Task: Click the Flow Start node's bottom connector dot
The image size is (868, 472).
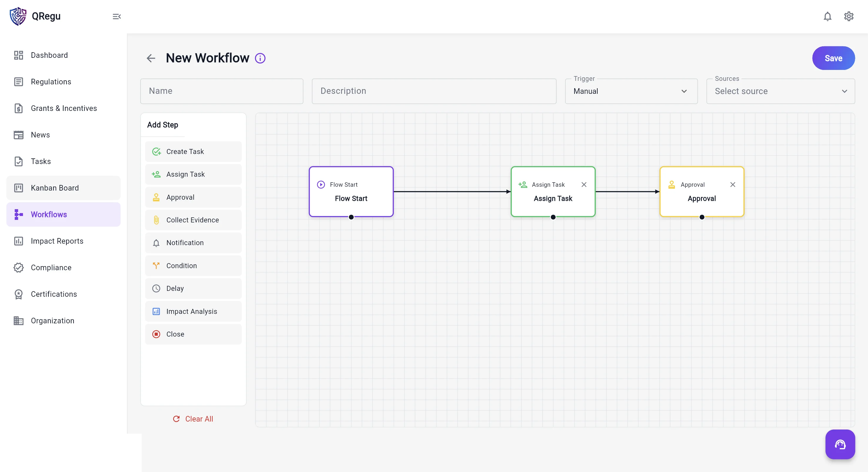Action: (351, 217)
